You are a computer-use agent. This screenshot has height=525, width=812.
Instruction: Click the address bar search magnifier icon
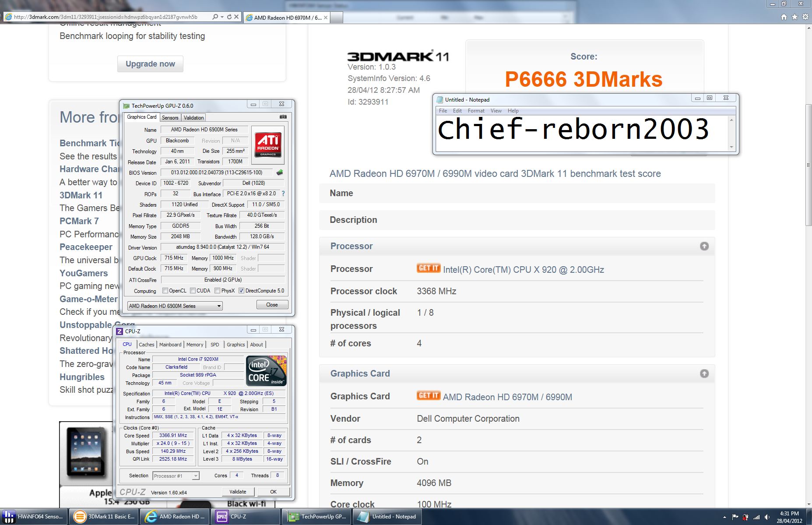point(215,17)
